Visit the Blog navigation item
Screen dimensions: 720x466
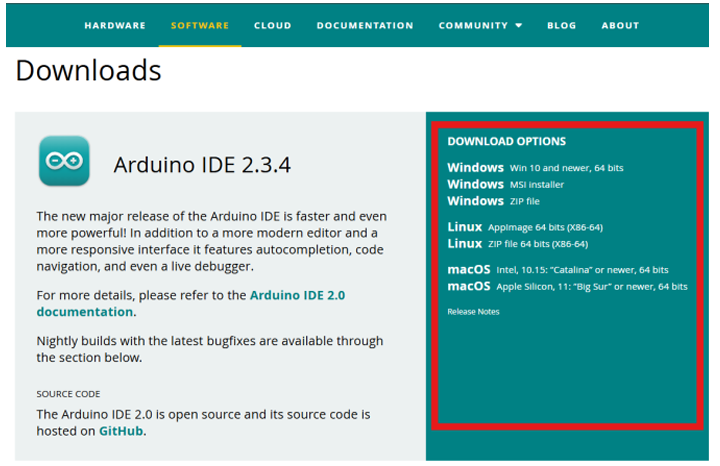coord(562,26)
